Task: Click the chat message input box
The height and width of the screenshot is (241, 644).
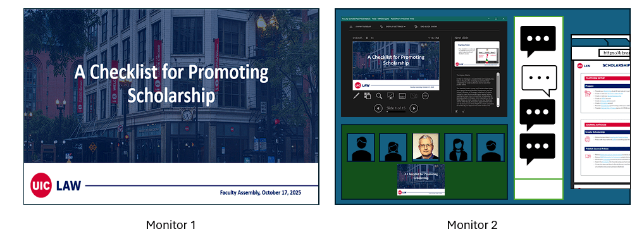Action: [x=538, y=189]
